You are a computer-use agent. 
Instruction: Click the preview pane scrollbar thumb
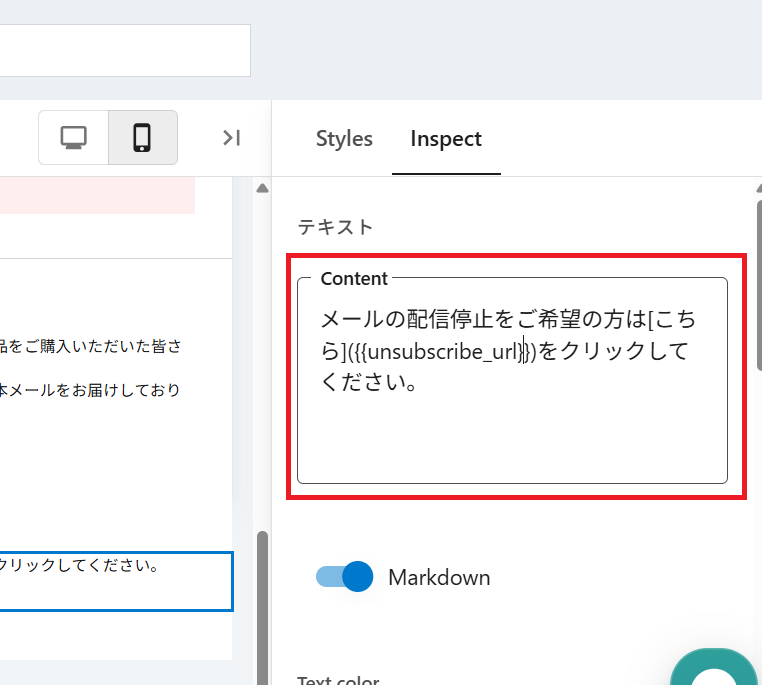[262, 607]
